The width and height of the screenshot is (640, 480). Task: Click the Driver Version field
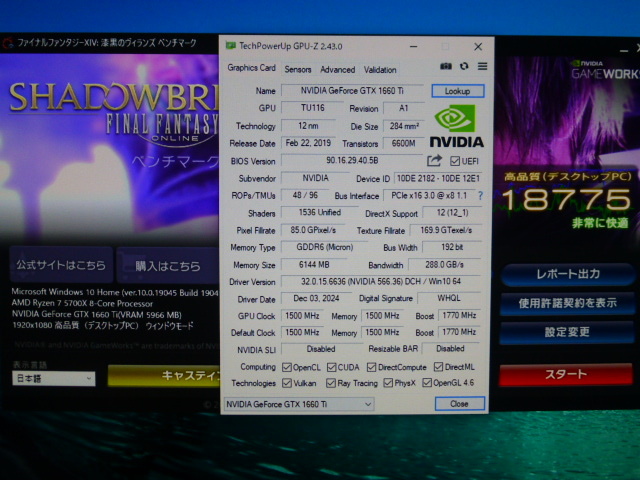coord(380,282)
